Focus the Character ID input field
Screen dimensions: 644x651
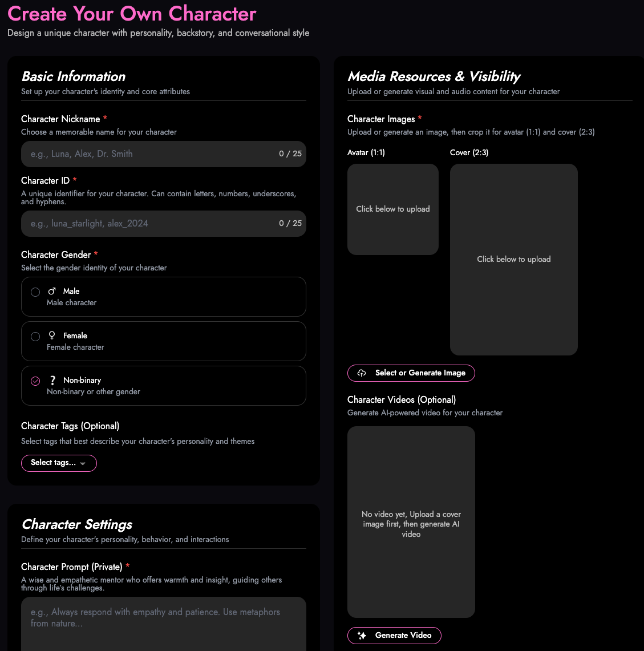[148, 224]
